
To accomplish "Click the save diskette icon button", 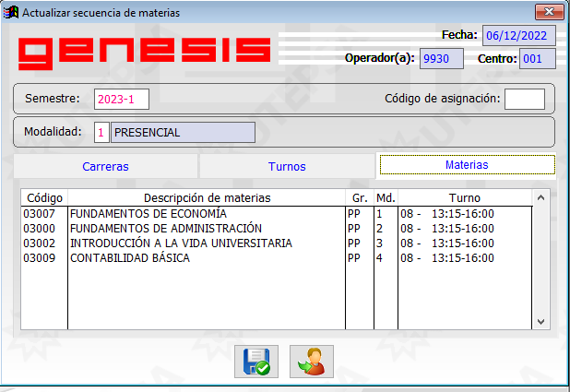I will [x=256, y=362].
